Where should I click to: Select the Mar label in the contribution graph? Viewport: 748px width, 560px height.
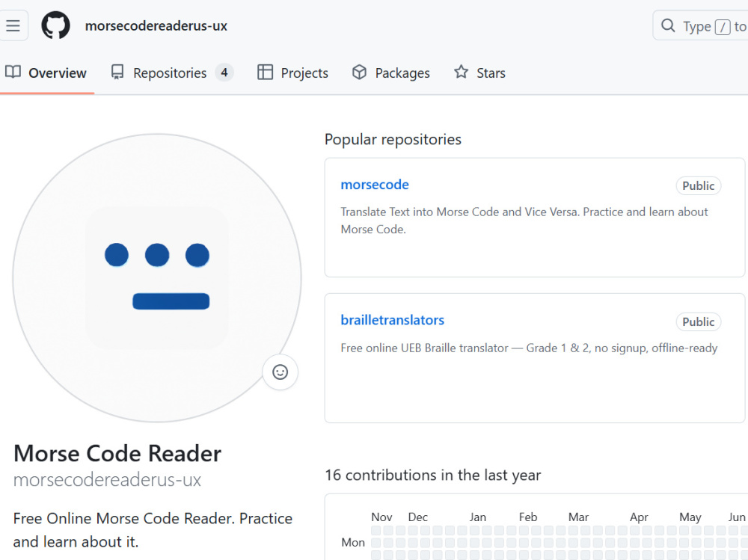(578, 517)
